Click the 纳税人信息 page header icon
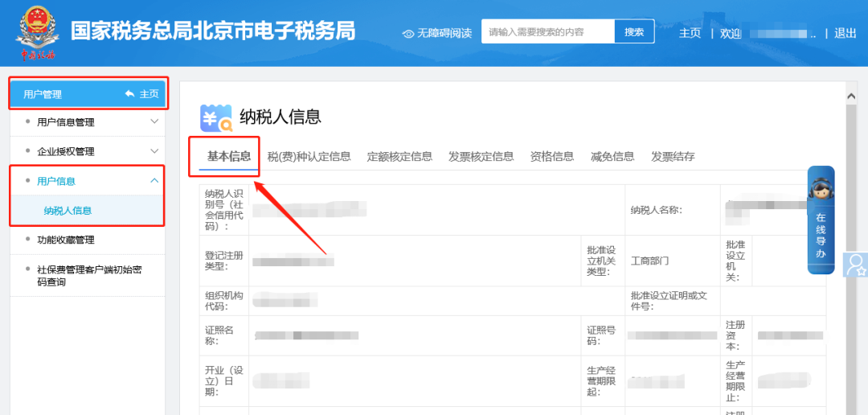The width and height of the screenshot is (868, 415). (x=215, y=117)
